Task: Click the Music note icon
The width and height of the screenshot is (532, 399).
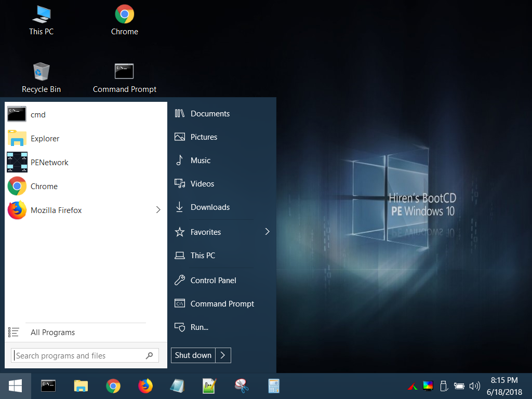Action: (x=179, y=160)
